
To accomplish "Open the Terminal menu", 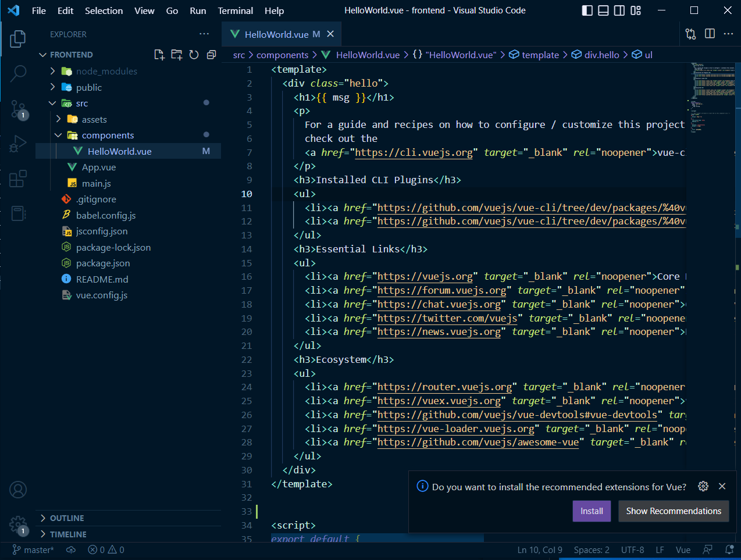I will (x=235, y=10).
